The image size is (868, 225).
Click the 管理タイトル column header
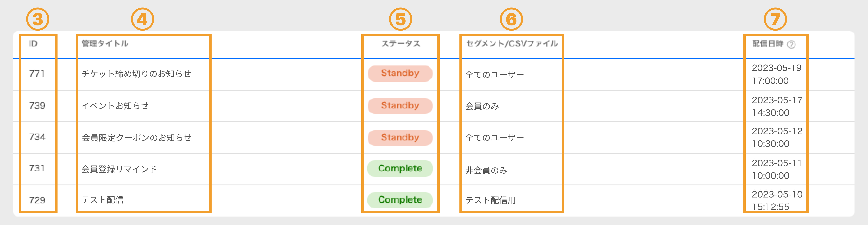105,43
